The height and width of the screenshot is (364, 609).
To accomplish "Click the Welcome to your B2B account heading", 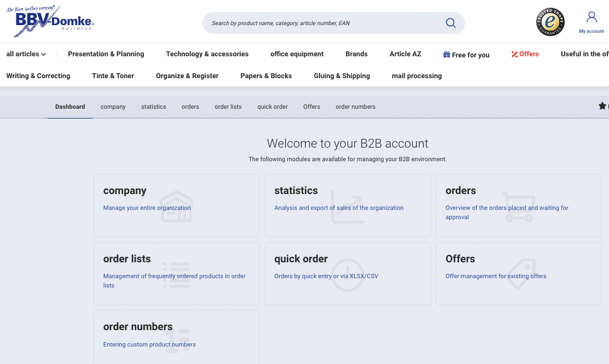I will click(347, 144).
